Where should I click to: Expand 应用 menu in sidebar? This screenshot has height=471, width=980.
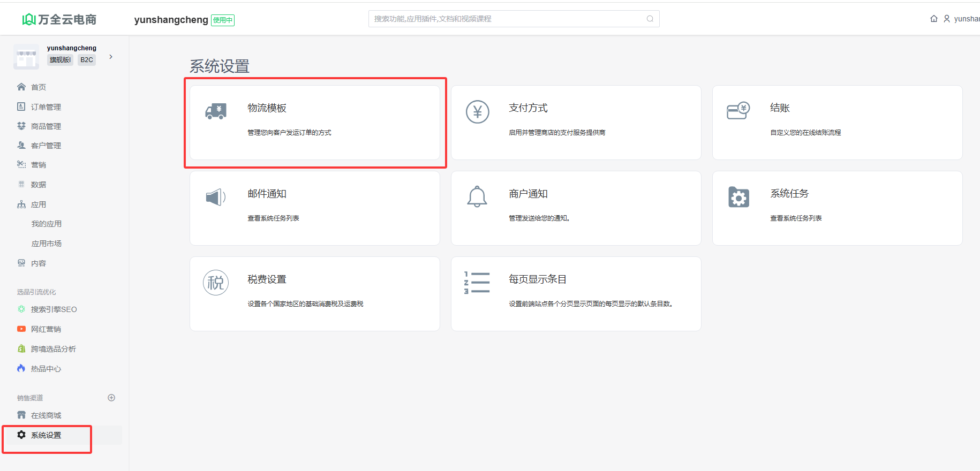point(39,204)
